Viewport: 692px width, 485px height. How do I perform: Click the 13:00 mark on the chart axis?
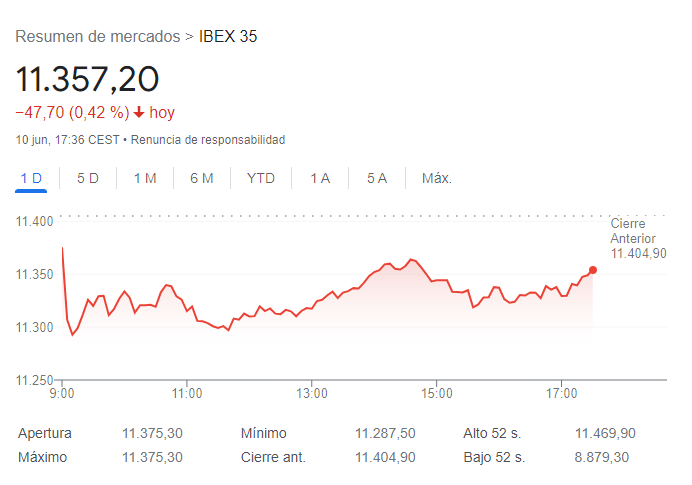tap(312, 393)
